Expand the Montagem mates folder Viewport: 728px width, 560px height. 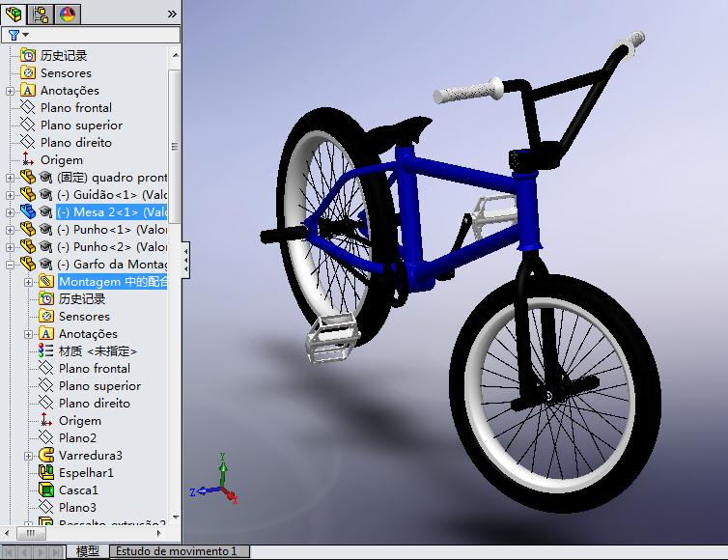coord(28,282)
